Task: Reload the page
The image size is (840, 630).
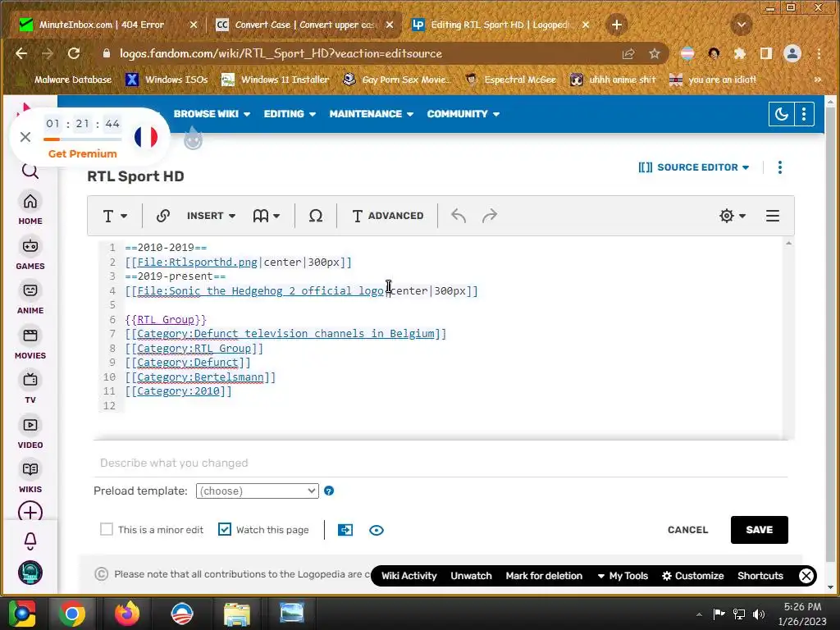Action: [73, 53]
